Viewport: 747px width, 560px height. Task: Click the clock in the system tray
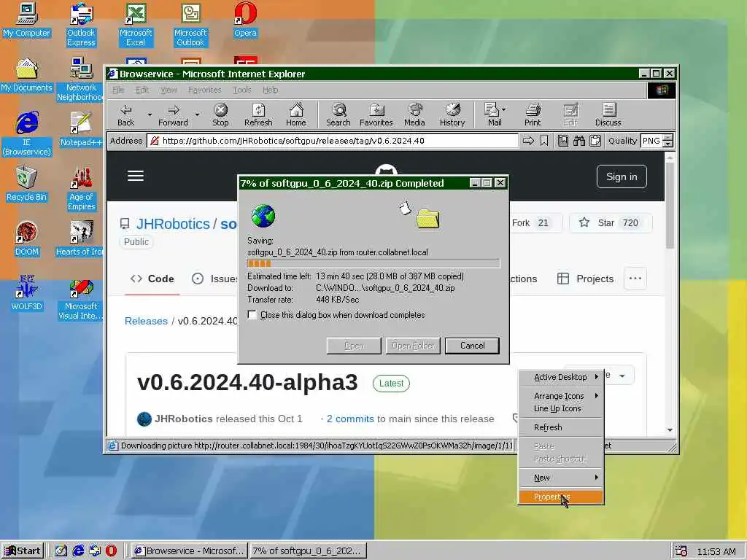[x=716, y=551]
